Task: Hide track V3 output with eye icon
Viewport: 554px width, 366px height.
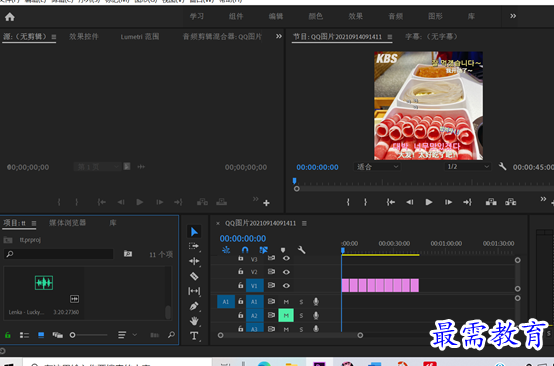Action: 286,258
